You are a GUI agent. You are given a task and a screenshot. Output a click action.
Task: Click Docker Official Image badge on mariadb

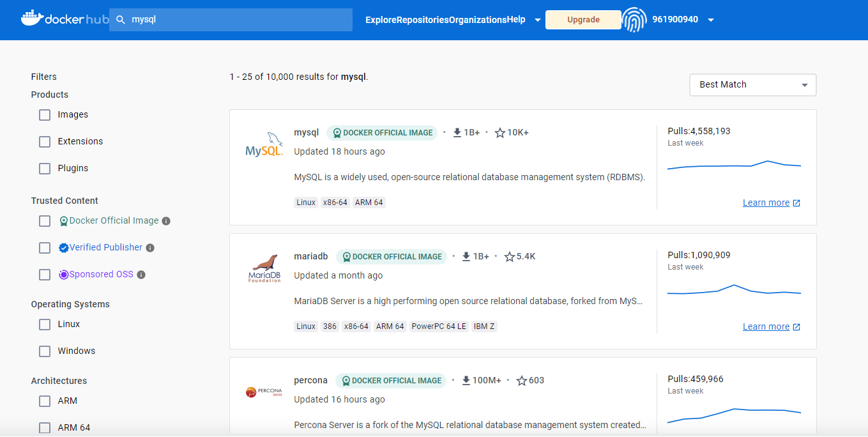[392, 257]
